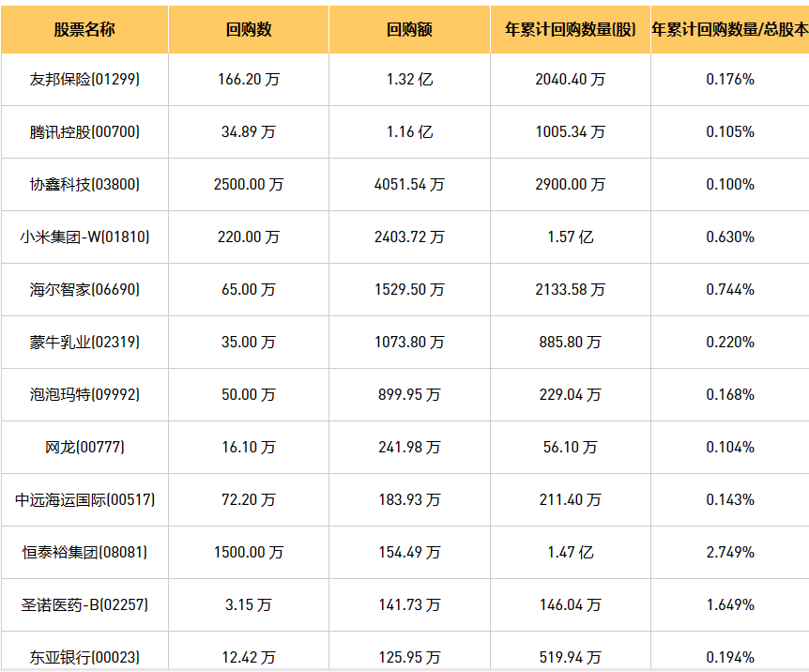
Task: Sort by the 回购数 column header
Action: (x=249, y=29)
